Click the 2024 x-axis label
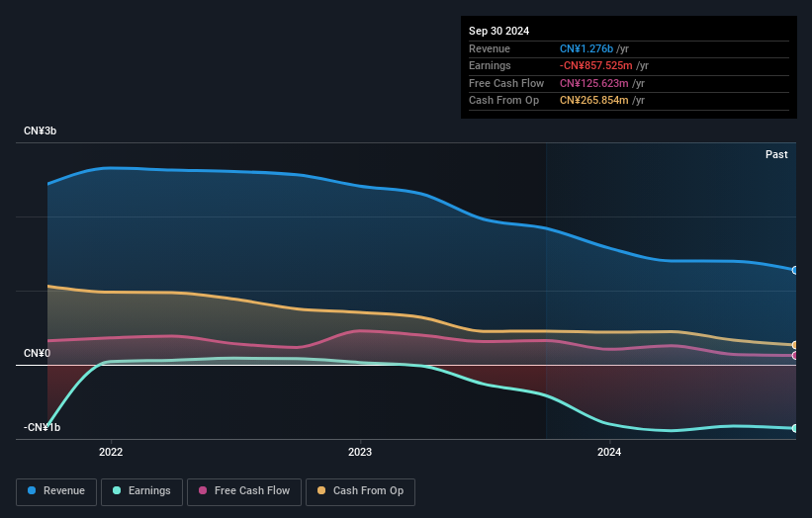Image resolution: width=812 pixels, height=518 pixels. coord(609,452)
